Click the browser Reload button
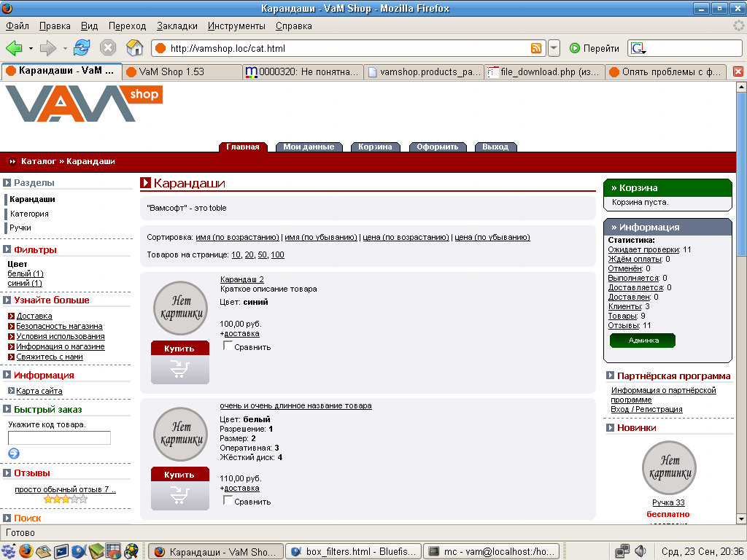 pos(82,48)
